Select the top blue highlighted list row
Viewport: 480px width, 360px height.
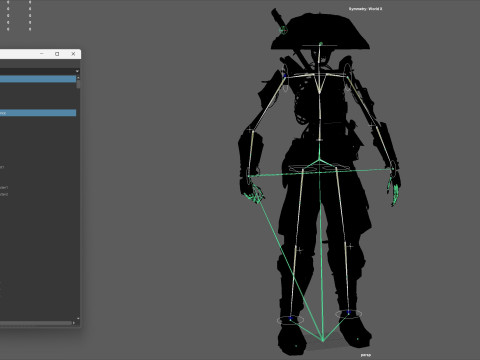[x=38, y=79]
